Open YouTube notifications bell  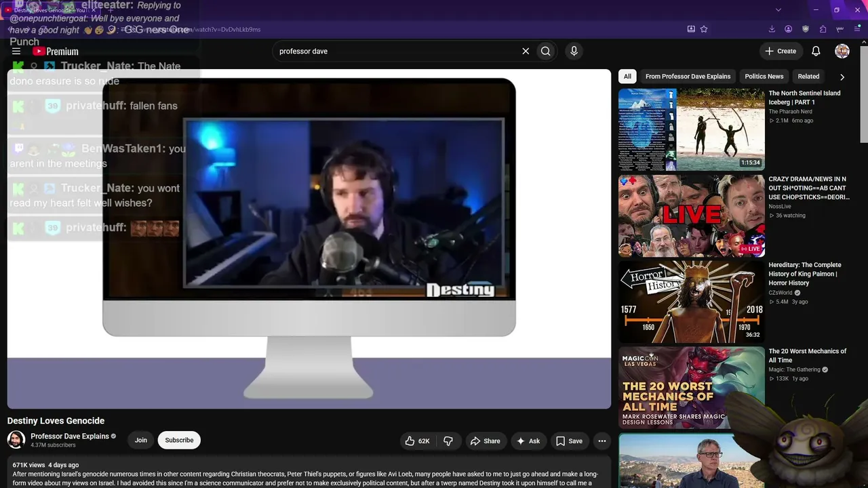pyautogui.click(x=816, y=51)
